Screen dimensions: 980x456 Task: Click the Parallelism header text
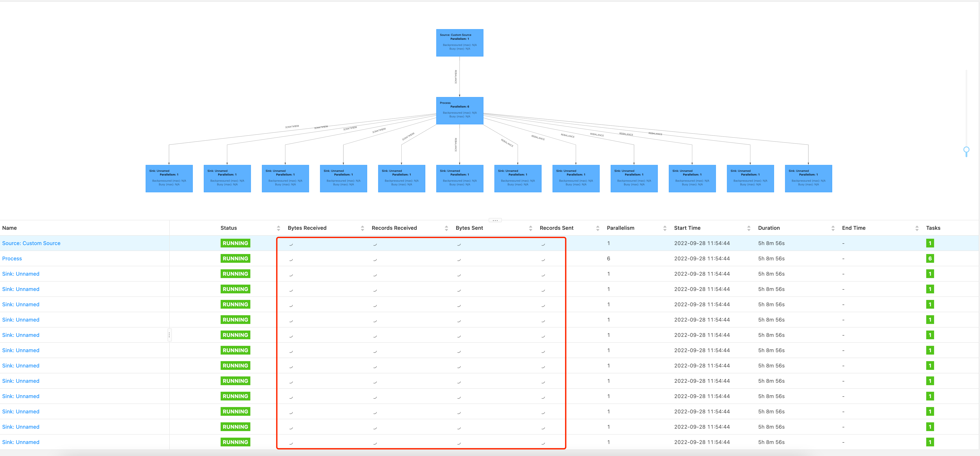[x=621, y=228]
